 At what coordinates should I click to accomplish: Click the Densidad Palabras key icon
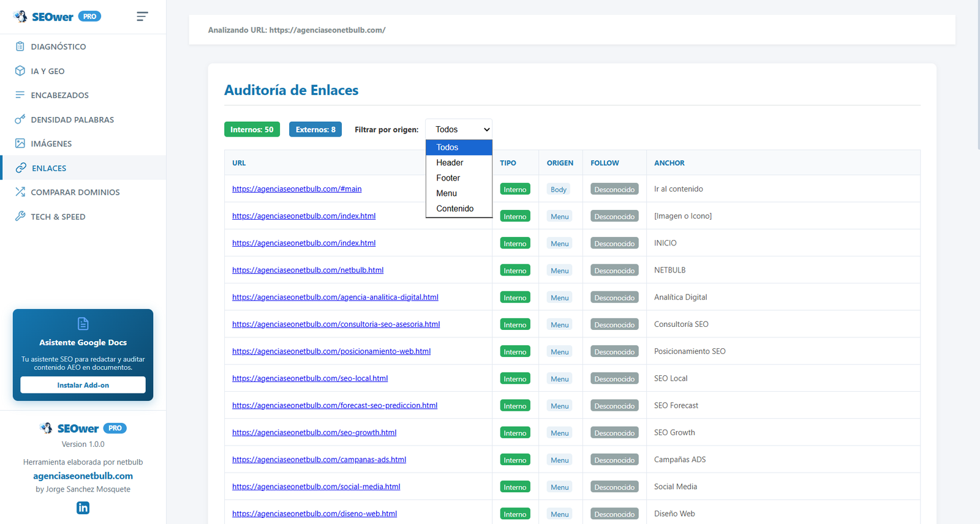coord(20,119)
